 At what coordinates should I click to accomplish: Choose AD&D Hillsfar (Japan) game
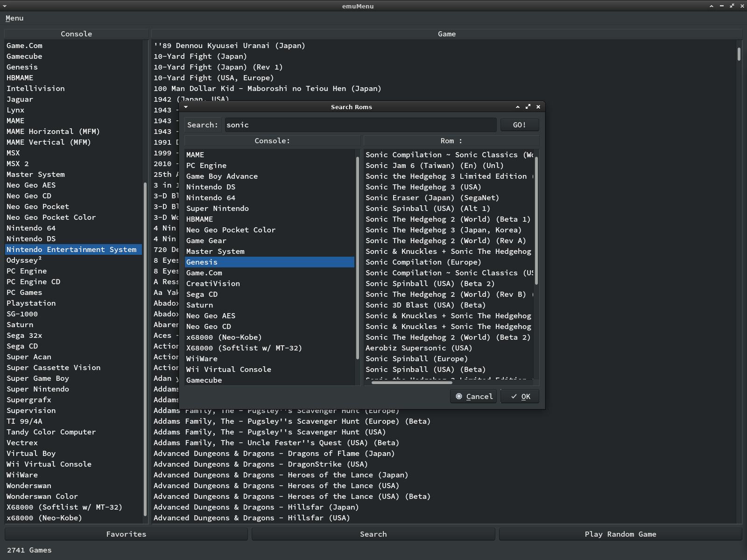(444, 507)
